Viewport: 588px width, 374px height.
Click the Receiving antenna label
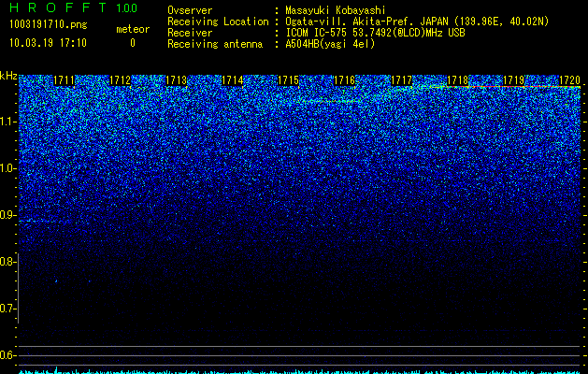point(215,44)
